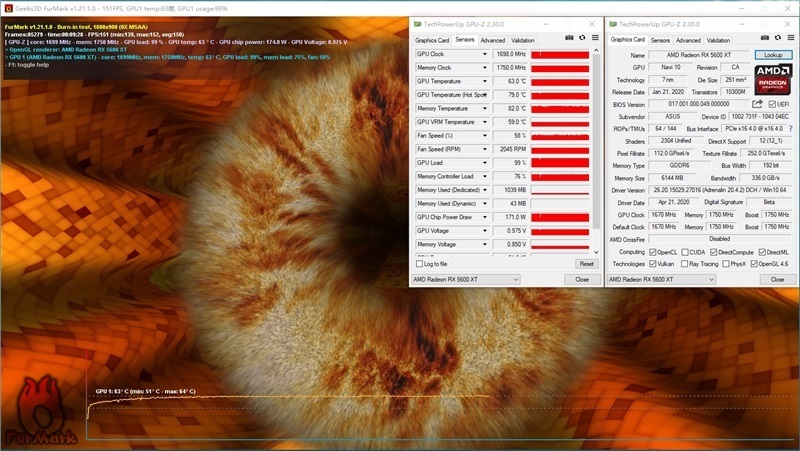Click Close button in Sensors window

point(582,280)
